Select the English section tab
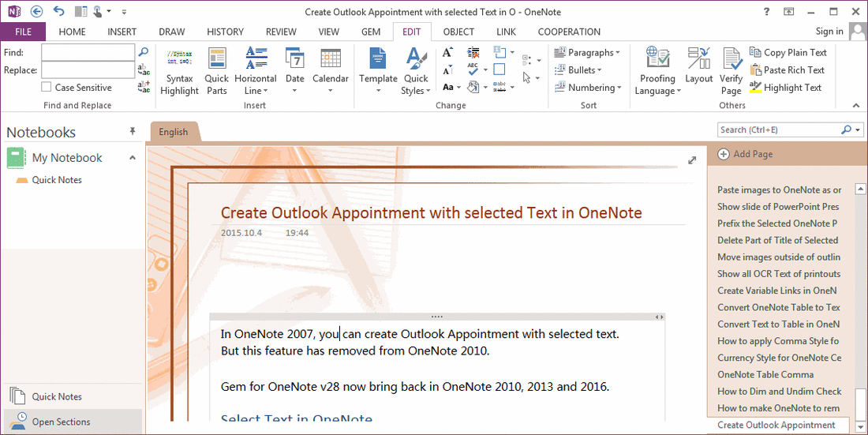The image size is (868, 435). click(174, 132)
